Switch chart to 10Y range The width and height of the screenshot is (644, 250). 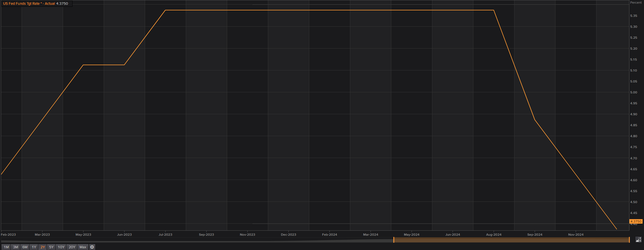point(61,247)
